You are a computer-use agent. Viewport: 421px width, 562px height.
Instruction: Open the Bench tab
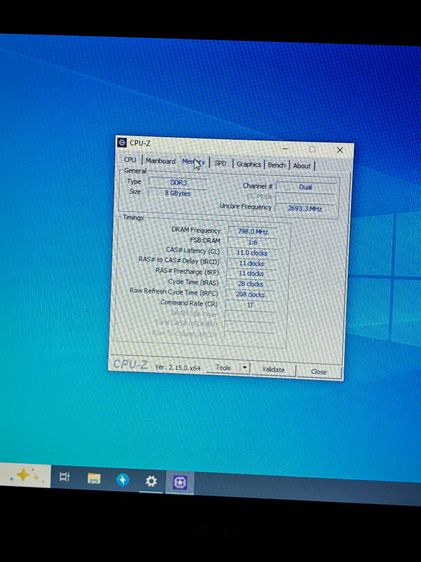pyautogui.click(x=276, y=165)
